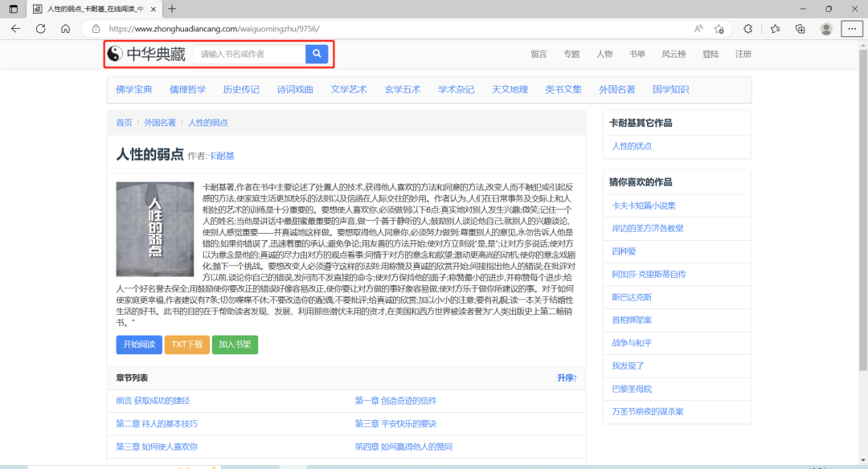Open 风云榜 in top navigation
The height and width of the screenshot is (469, 868).
pos(674,54)
